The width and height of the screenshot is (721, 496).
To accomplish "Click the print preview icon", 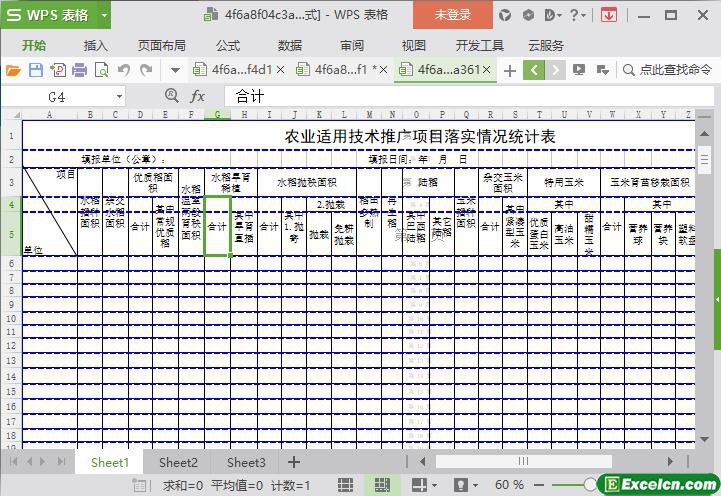I will point(101,70).
